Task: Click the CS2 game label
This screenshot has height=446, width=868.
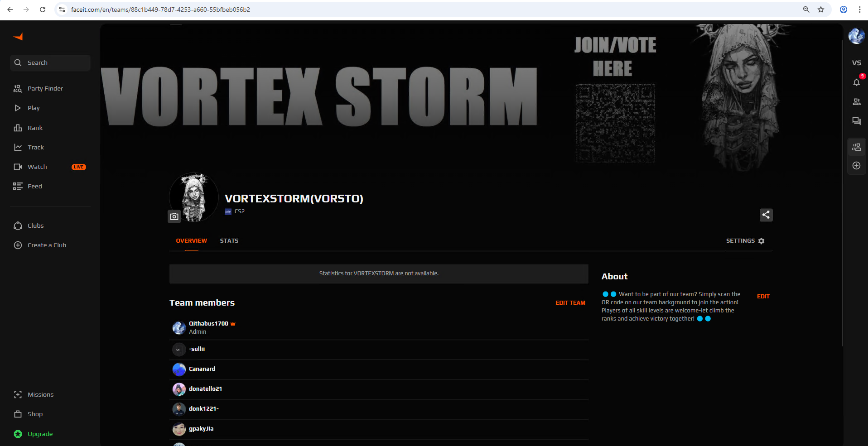Action: (x=240, y=211)
